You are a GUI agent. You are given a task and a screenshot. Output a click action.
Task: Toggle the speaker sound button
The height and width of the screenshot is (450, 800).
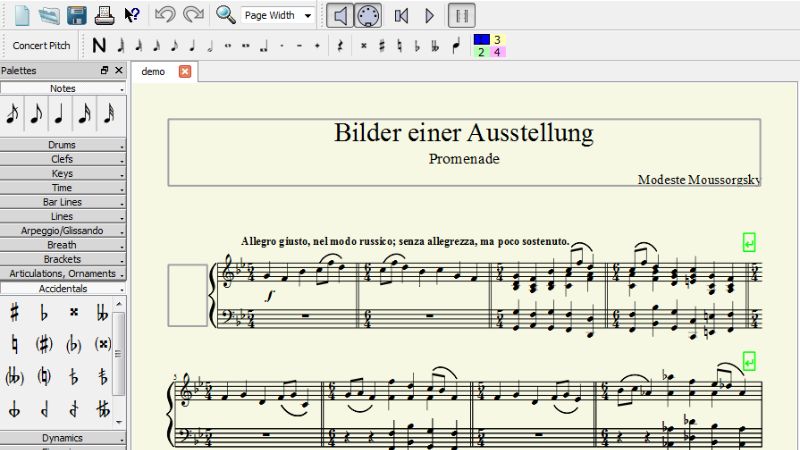(x=339, y=16)
